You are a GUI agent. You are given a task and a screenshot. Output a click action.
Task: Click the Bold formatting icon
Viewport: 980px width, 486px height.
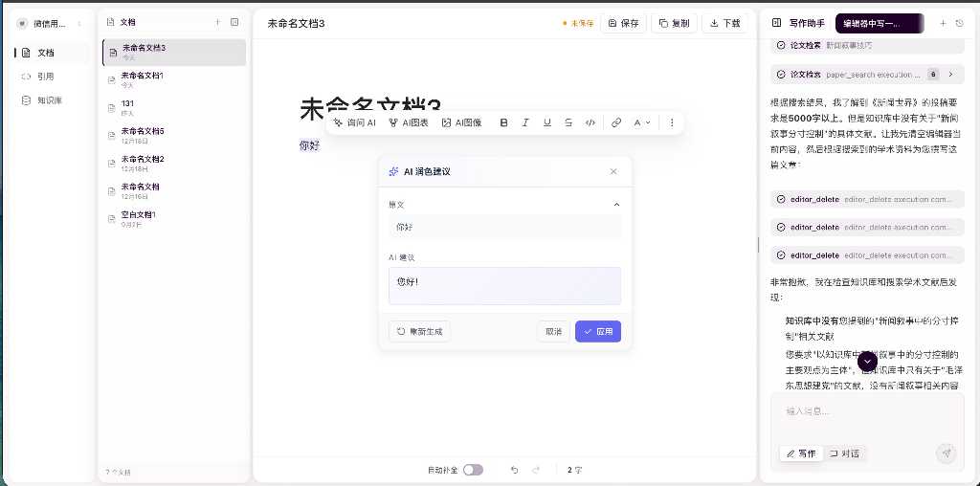[504, 122]
